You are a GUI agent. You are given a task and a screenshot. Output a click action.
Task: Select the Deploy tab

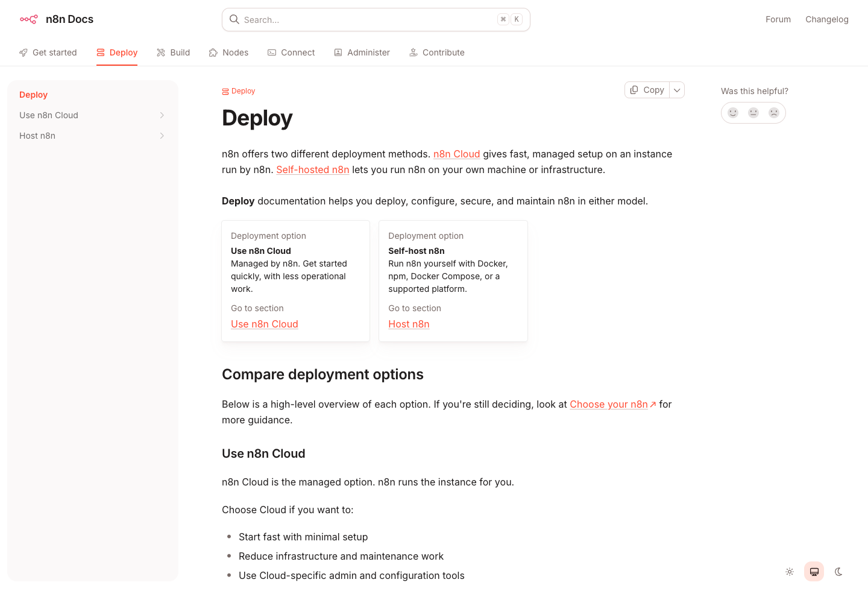117,52
